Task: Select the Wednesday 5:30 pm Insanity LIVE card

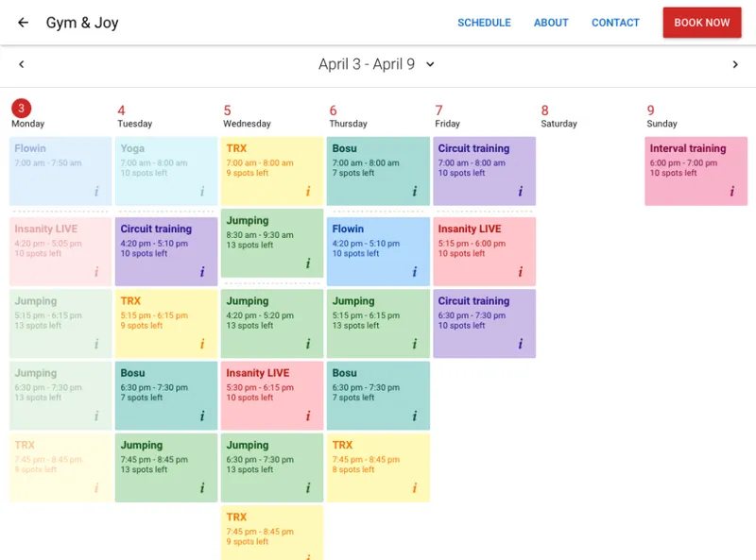Action: (x=272, y=396)
